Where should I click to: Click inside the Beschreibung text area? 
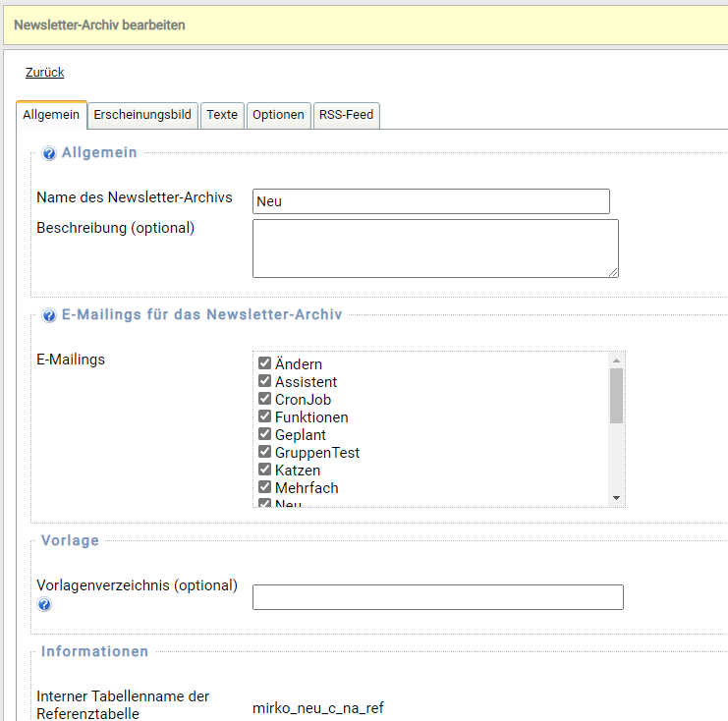click(434, 248)
